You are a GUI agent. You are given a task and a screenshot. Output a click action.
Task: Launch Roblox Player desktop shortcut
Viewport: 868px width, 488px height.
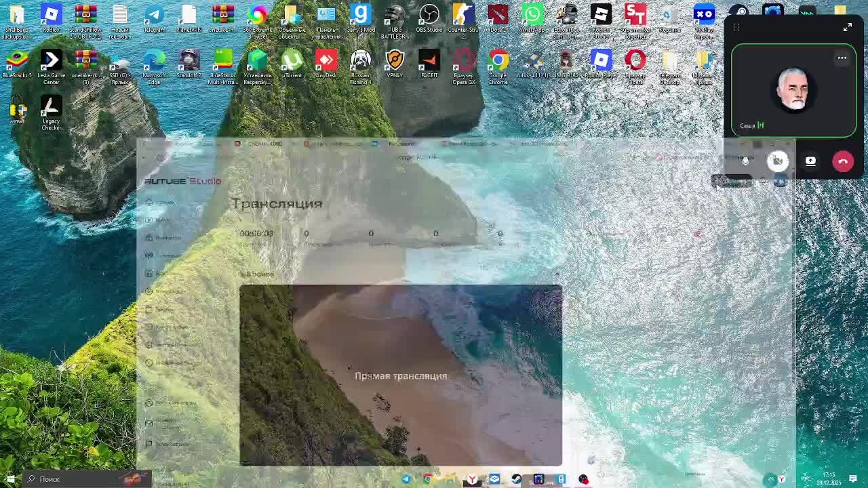[601, 64]
